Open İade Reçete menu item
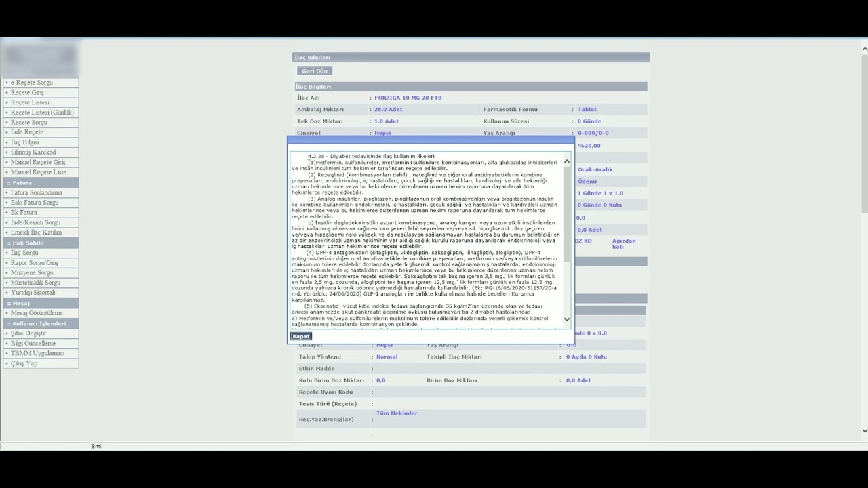 click(x=27, y=132)
